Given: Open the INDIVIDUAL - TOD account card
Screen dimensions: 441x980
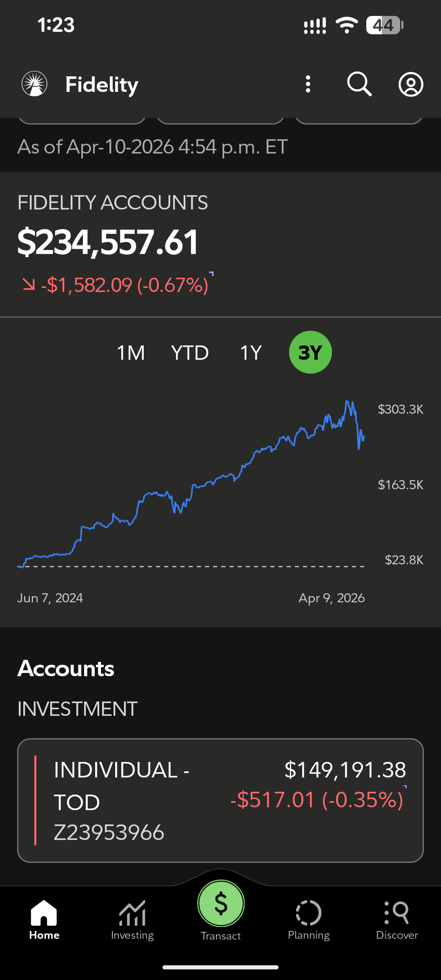Looking at the screenshot, I should tap(220, 800).
